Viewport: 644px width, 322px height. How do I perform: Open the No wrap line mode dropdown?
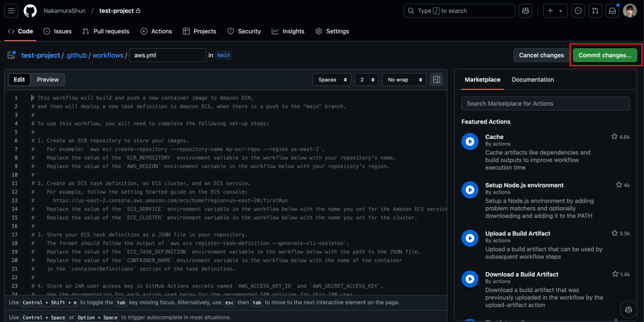404,80
